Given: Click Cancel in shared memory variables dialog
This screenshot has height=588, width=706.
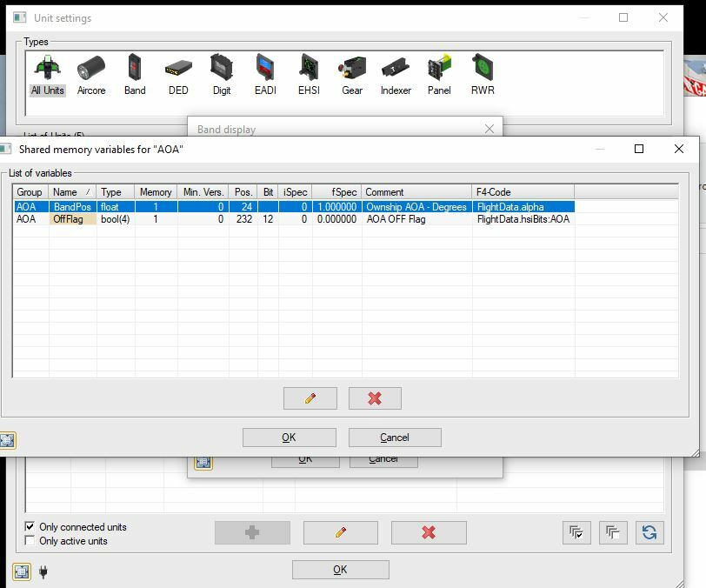Looking at the screenshot, I should pyautogui.click(x=395, y=438).
